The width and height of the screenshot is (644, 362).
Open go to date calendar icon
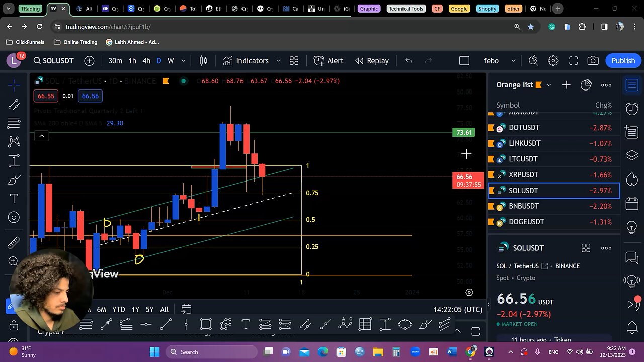(186, 309)
